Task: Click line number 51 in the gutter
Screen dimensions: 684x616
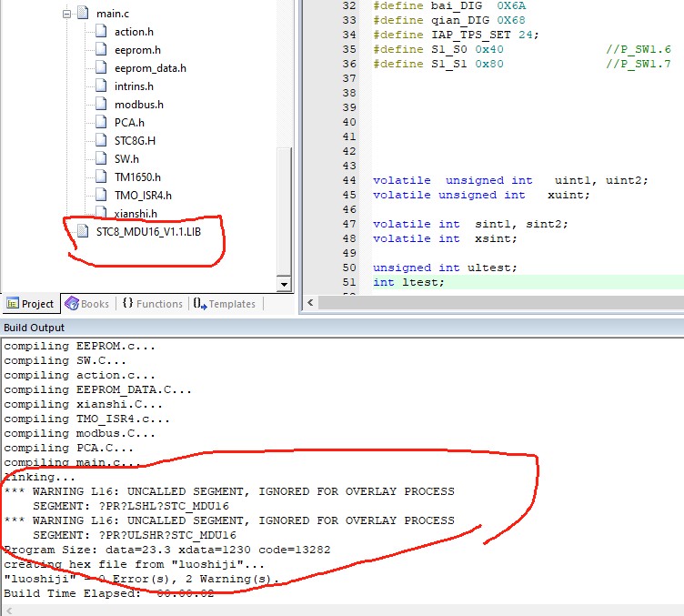Action: pyautogui.click(x=349, y=282)
